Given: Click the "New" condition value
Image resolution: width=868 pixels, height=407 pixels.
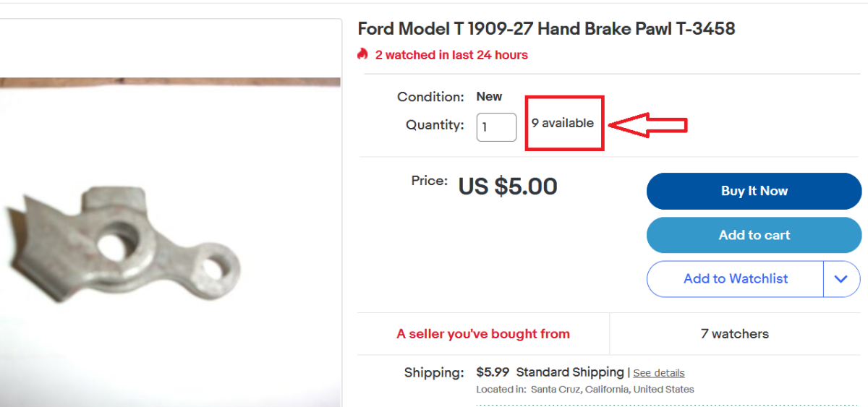Looking at the screenshot, I should click(x=489, y=96).
